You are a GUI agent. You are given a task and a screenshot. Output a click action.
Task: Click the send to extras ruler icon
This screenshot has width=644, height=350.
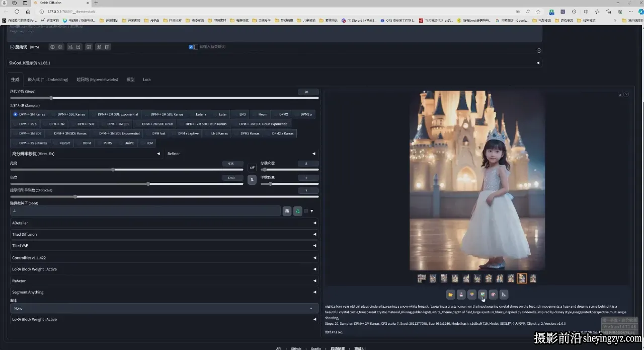504,295
